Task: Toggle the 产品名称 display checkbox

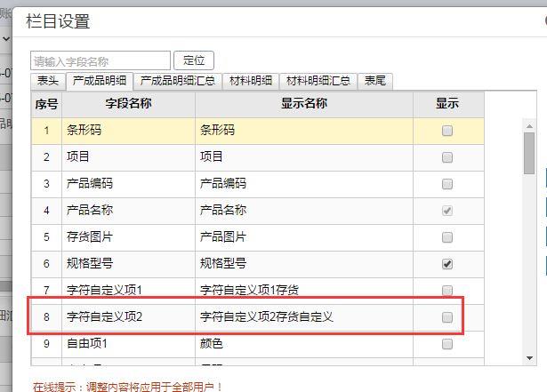Action: (x=447, y=211)
